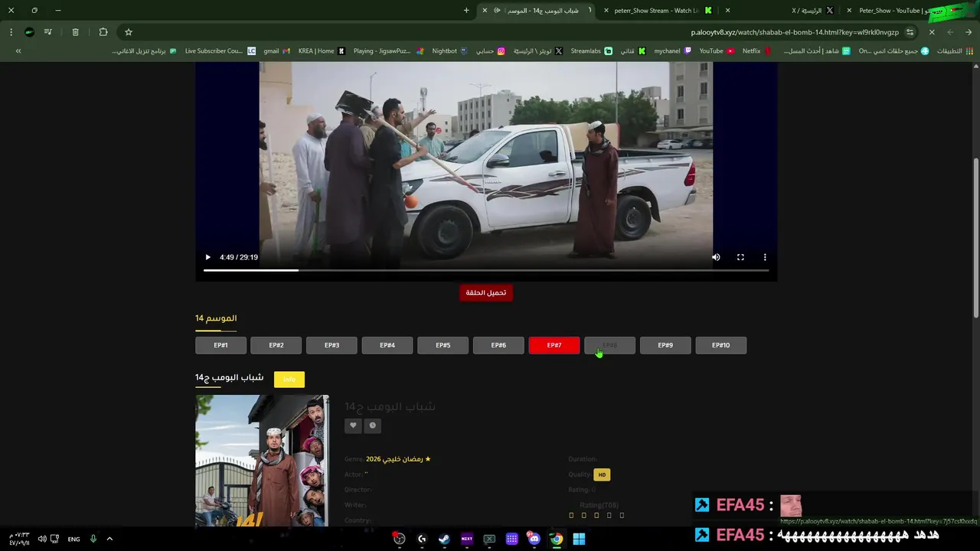Screen dimensions: 980x551
Task: Open the 'التطبيقات' apps shortcut
Action: click(954, 51)
